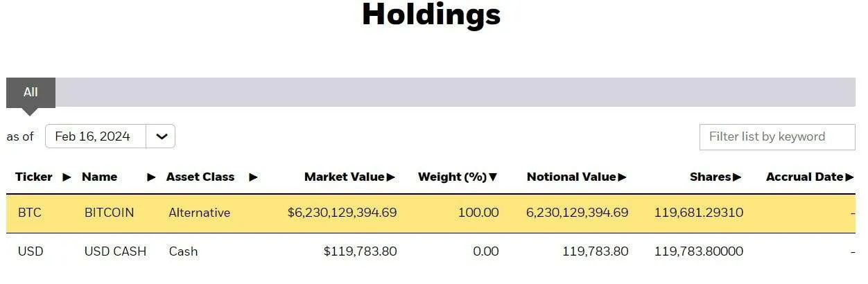Sort by the Ticker column arrow
The height and width of the screenshot is (284, 868).
pyautogui.click(x=67, y=177)
